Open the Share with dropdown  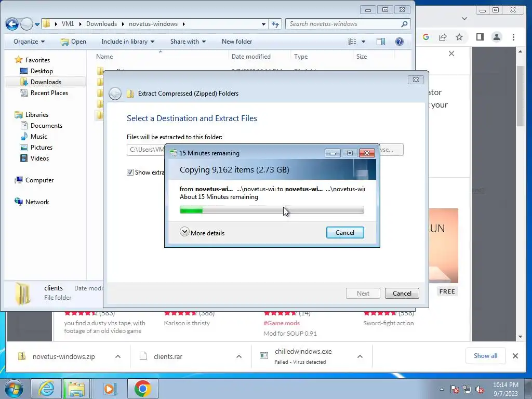click(188, 42)
